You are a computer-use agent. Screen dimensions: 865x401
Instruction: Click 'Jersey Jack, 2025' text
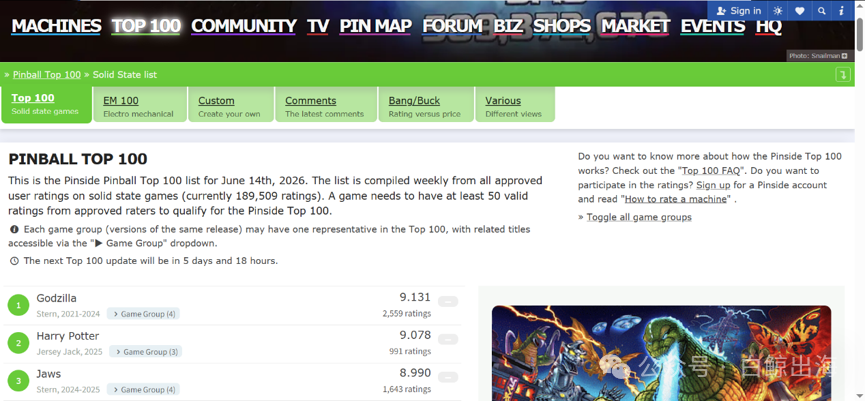pyautogui.click(x=70, y=351)
